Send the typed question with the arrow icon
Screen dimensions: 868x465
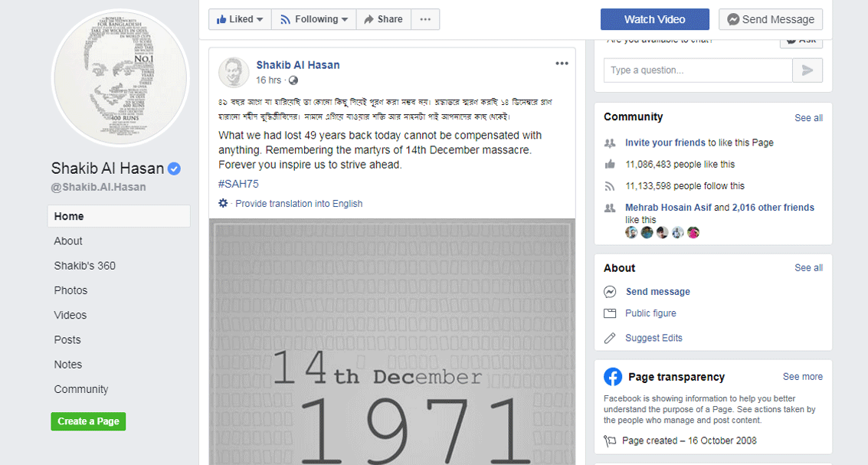coord(807,70)
